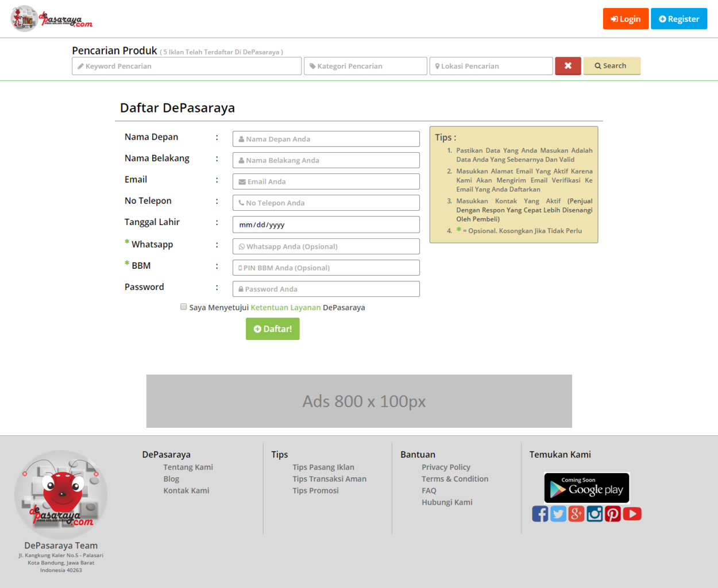Open the Tanggal Lahir date field
This screenshot has width=718, height=588.
tap(326, 225)
